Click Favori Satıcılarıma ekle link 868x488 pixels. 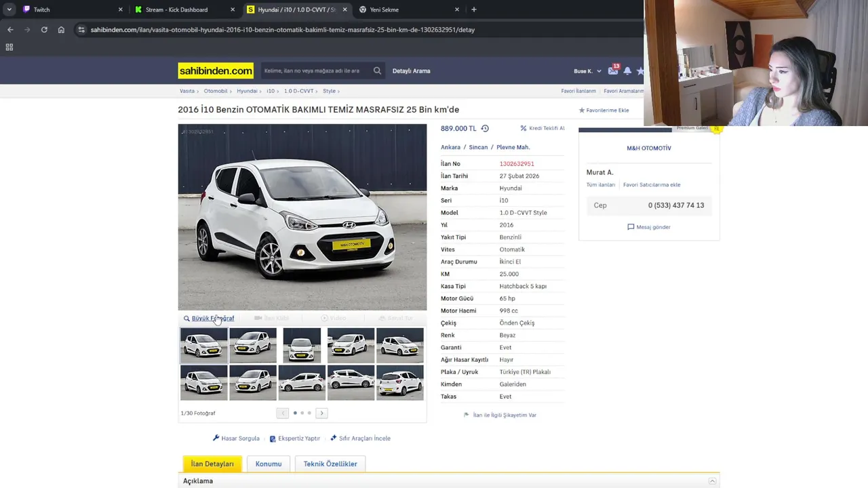(652, 184)
